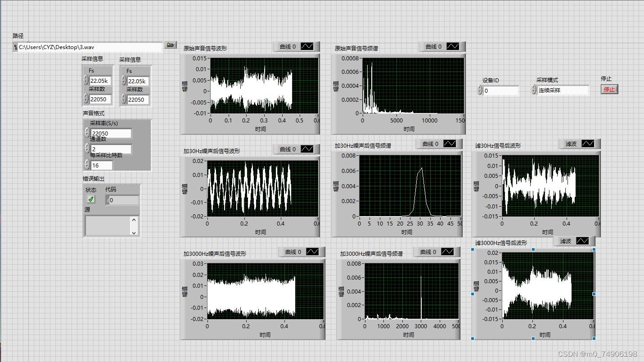Viewport: 644px width, 362px height.
Task: Open the path type selector icon before C:\Users
Action: (15, 47)
